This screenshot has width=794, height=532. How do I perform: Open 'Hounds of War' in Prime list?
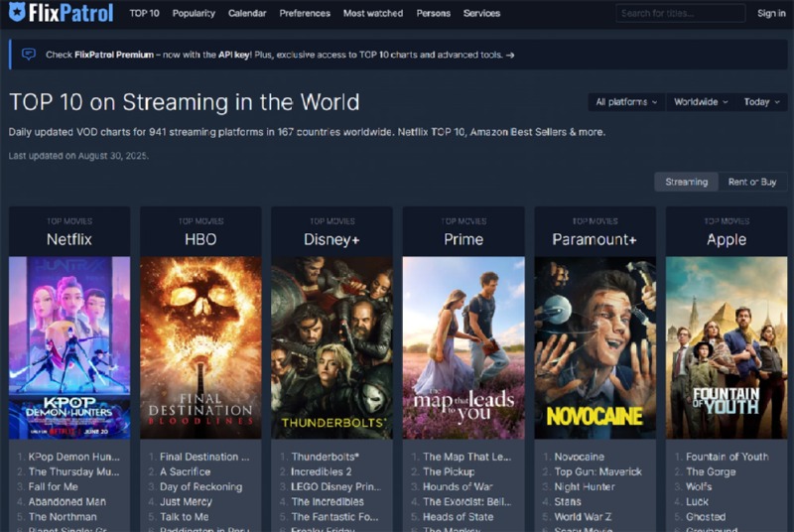458,487
